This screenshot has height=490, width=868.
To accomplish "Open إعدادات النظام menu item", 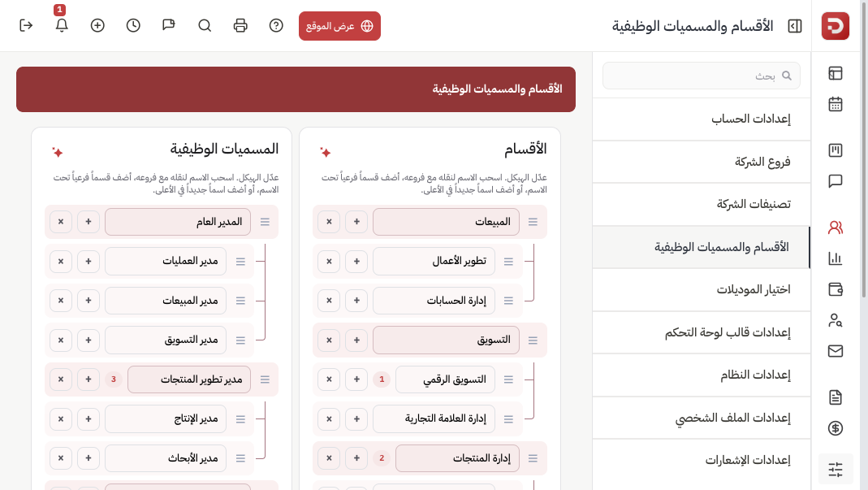I will point(702,375).
